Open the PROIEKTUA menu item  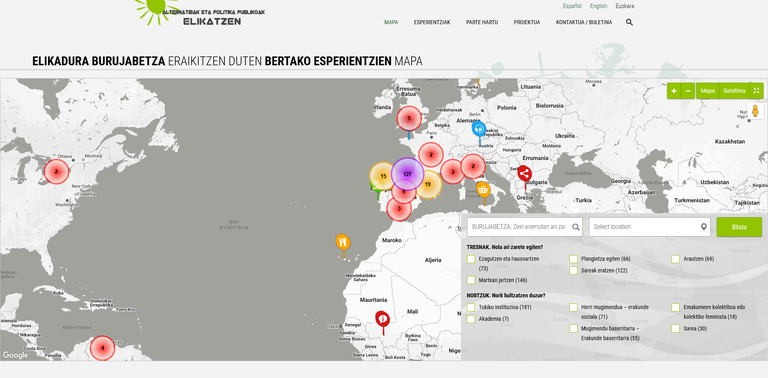point(527,23)
